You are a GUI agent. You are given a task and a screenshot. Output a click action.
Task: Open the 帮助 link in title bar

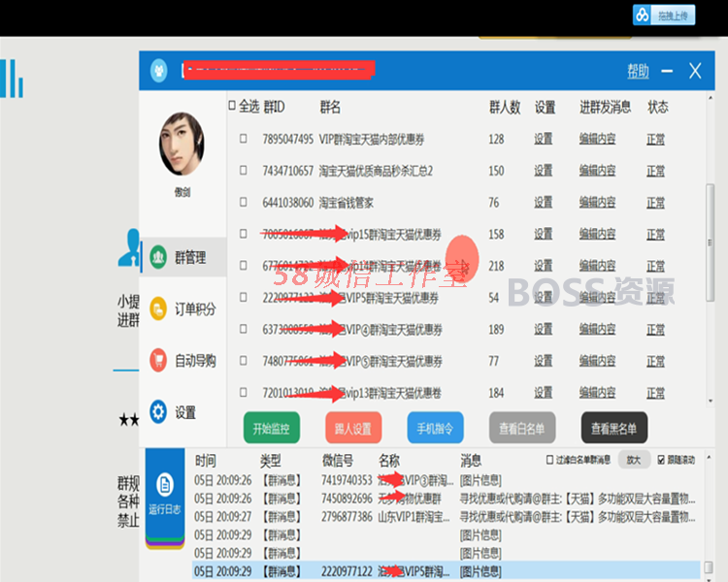coord(639,71)
